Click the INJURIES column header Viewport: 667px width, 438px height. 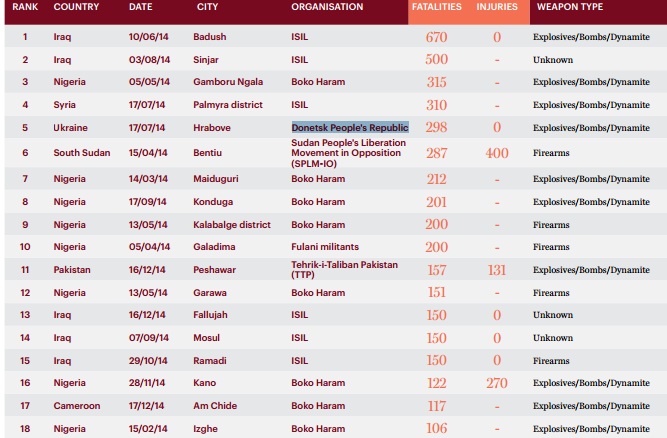[497, 7]
